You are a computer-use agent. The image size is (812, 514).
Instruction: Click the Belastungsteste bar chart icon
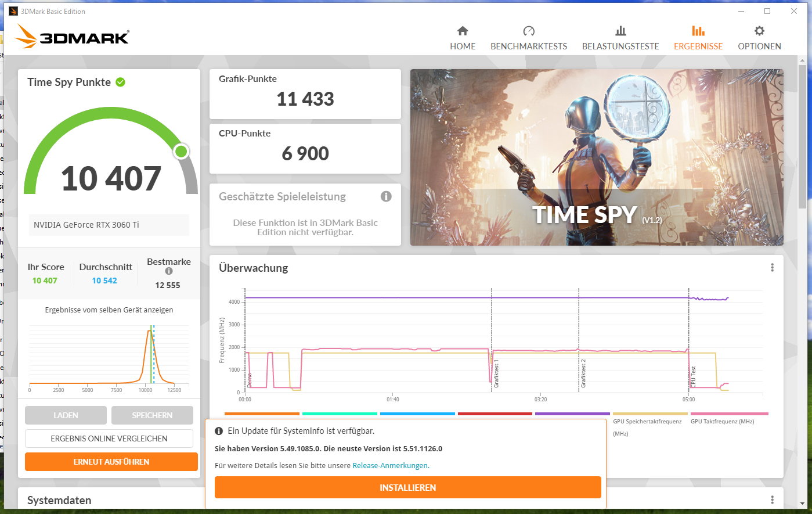[x=620, y=31]
